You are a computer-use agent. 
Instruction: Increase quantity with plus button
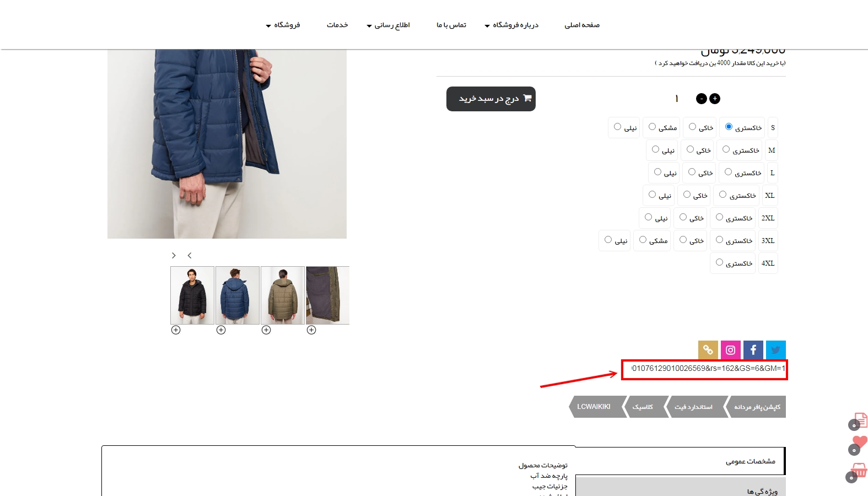click(715, 99)
